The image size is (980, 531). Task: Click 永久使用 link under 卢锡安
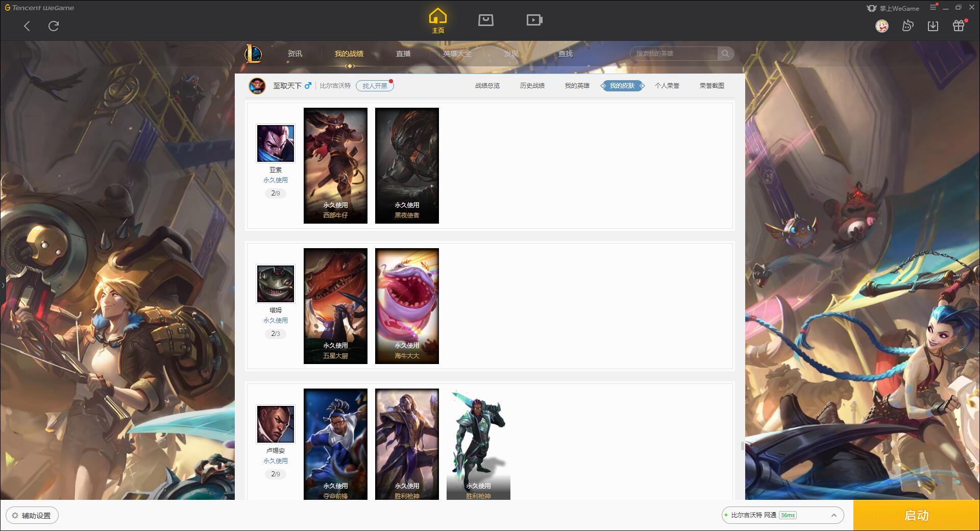click(x=276, y=461)
